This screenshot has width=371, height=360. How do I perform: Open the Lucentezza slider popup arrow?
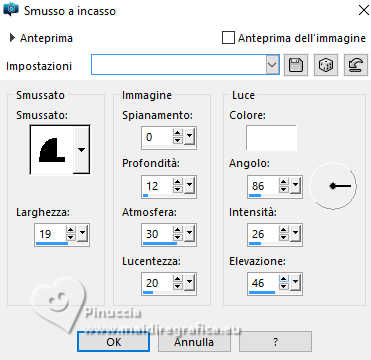[x=189, y=283]
